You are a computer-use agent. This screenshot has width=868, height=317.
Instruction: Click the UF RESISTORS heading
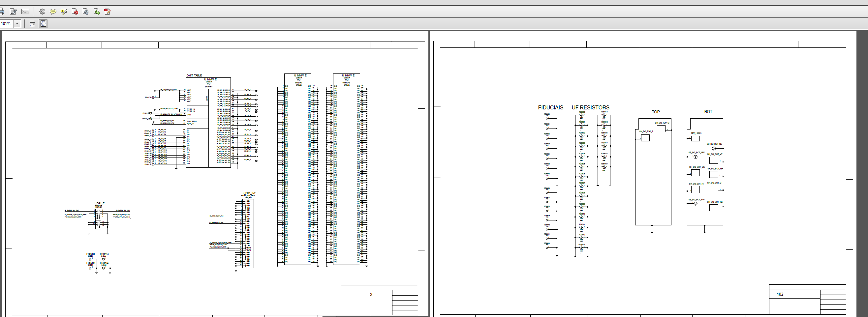click(x=590, y=108)
